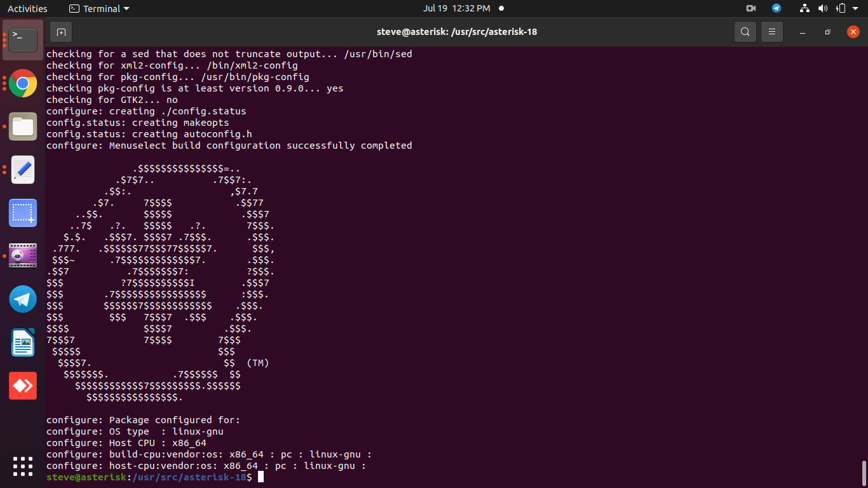Click the 'checking for xml2-config' line

coord(172,65)
